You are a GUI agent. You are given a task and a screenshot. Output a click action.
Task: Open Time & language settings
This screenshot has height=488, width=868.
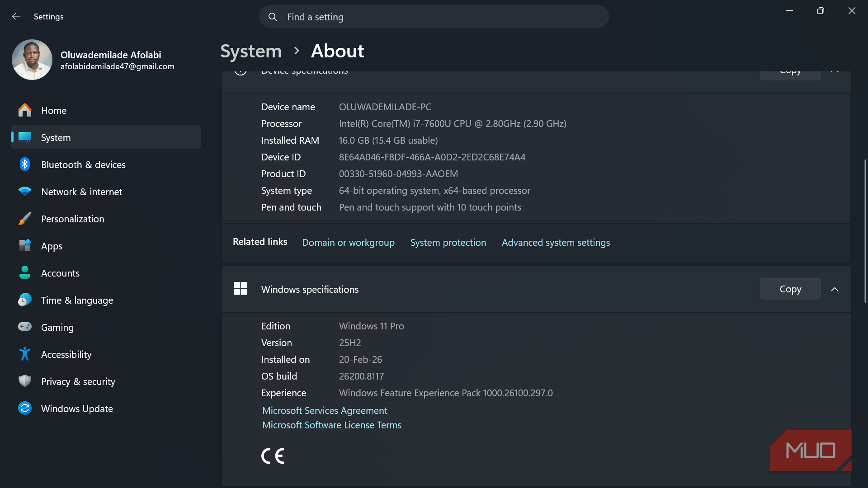(x=106, y=300)
